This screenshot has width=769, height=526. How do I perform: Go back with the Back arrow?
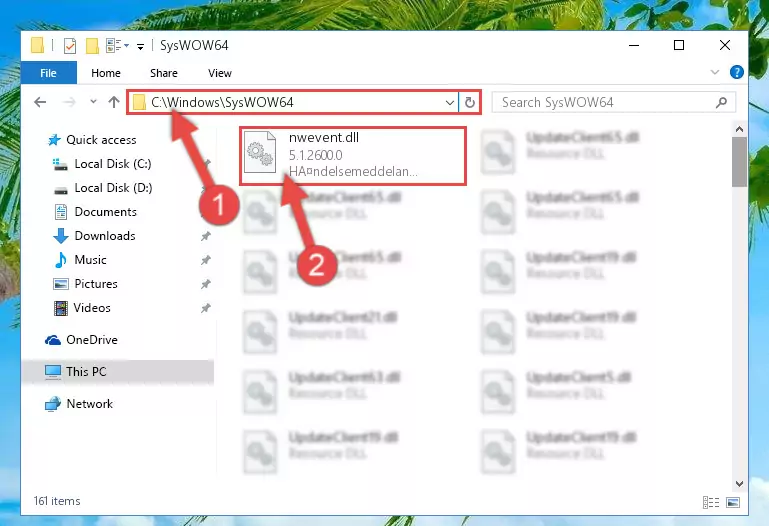(40, 102)
